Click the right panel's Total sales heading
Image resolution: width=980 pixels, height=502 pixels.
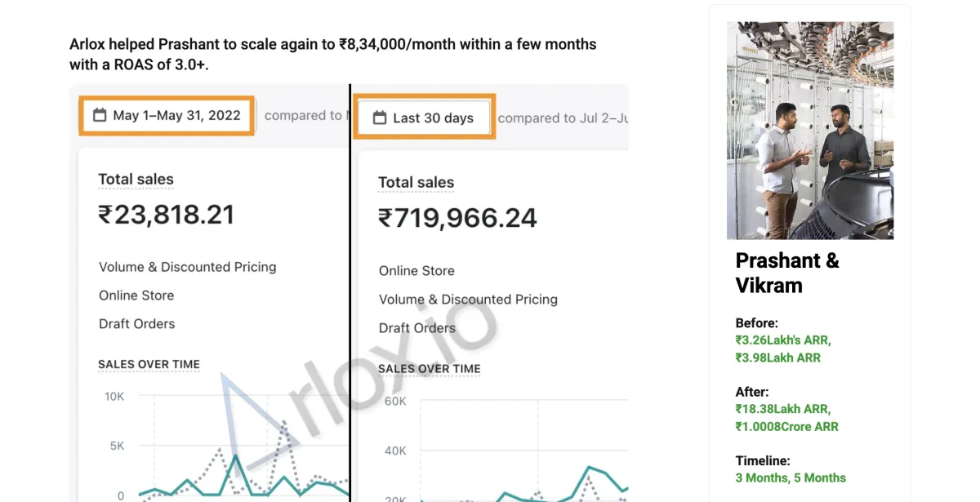tap(416, 183)
